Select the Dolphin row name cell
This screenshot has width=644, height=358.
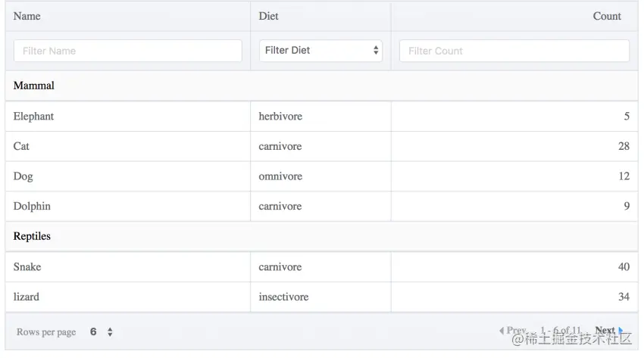click(33, 206)
